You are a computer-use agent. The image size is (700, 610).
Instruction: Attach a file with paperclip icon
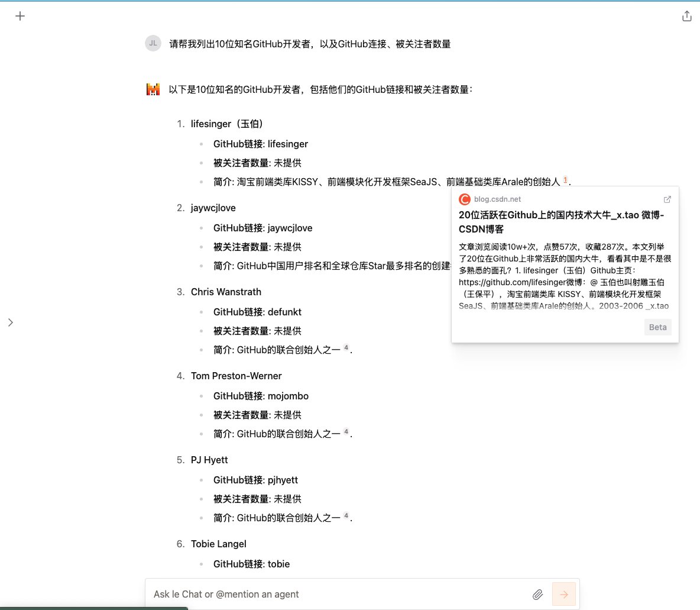(x=537, y=595)
